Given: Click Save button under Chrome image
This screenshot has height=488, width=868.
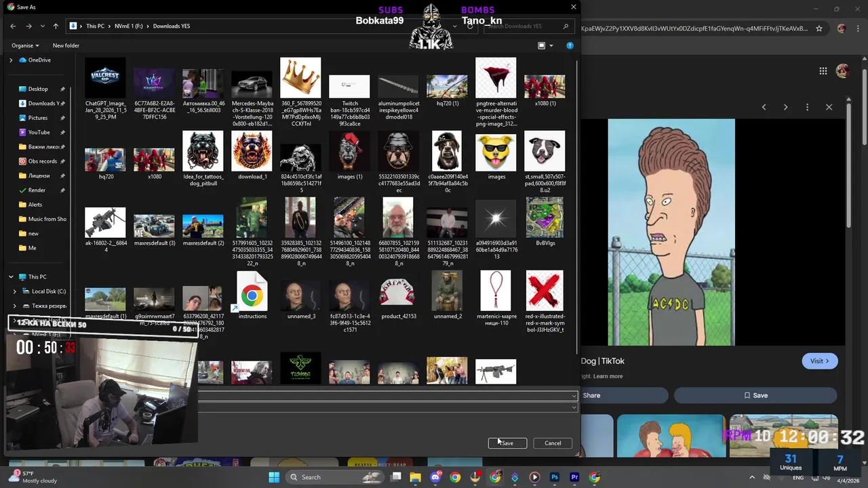Looking at the screenshot, I should click(x=755, y=395).
